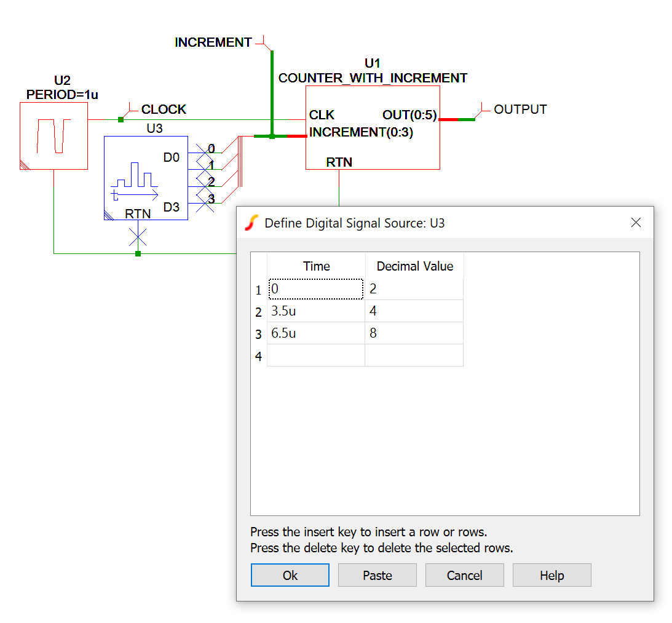672x623 pixels.
Task: Click the Paste button
Action: coord(377,575)
